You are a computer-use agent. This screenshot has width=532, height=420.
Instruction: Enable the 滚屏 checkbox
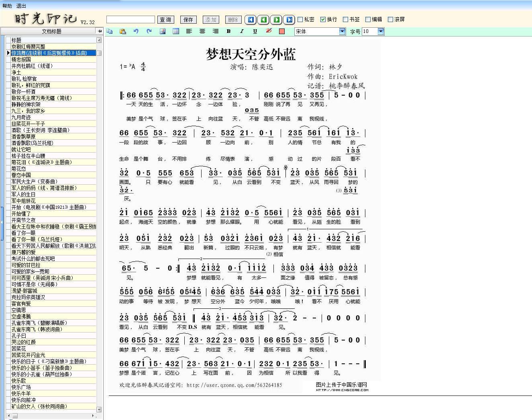tap(390, 19)
